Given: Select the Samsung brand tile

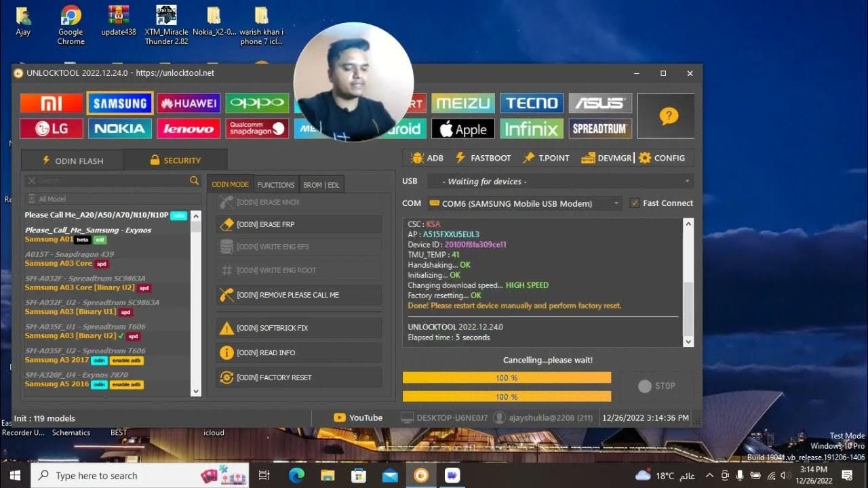Looking at the screenshot, I should click(120, 103).
